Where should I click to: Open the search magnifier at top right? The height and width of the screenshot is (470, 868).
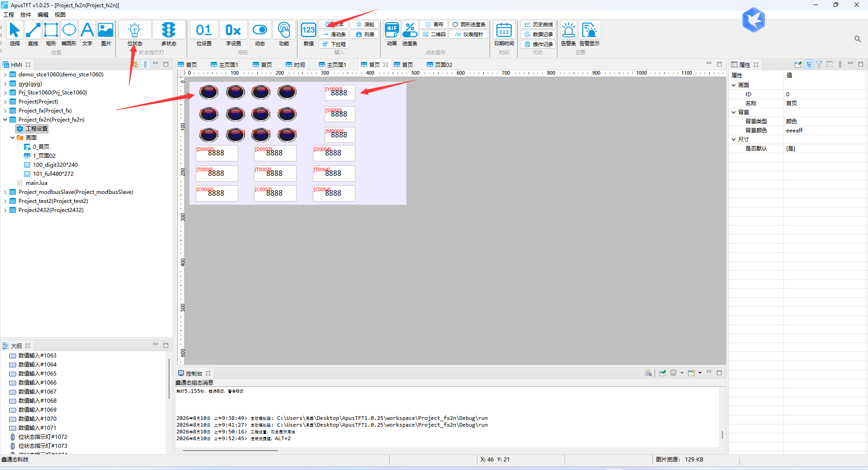click(858, 39)
